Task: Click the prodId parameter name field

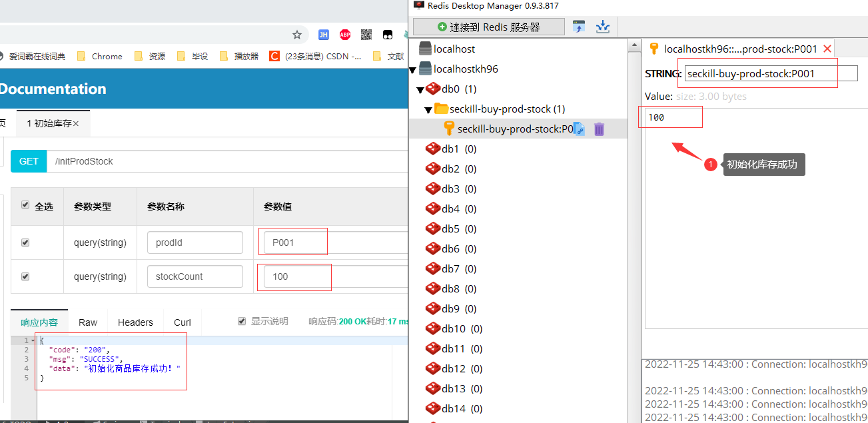Action: pos(195,242)
